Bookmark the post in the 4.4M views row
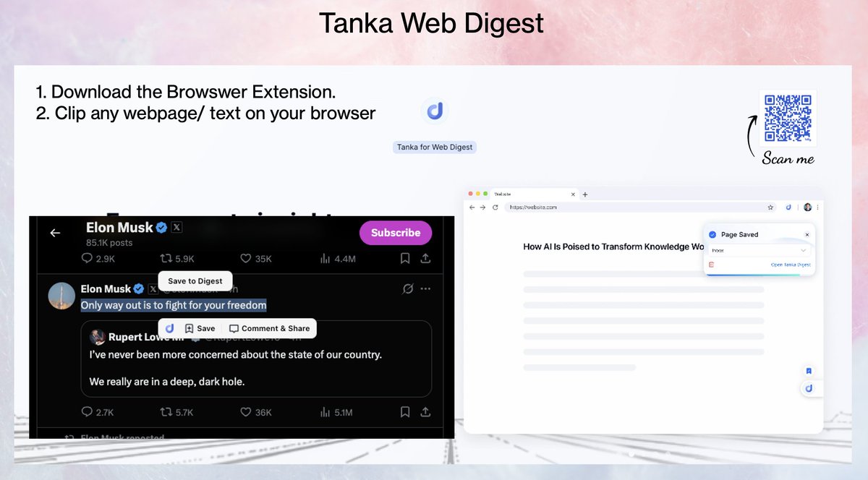Image resolution: width=868 pixels, height=480 pixels. 405,258
